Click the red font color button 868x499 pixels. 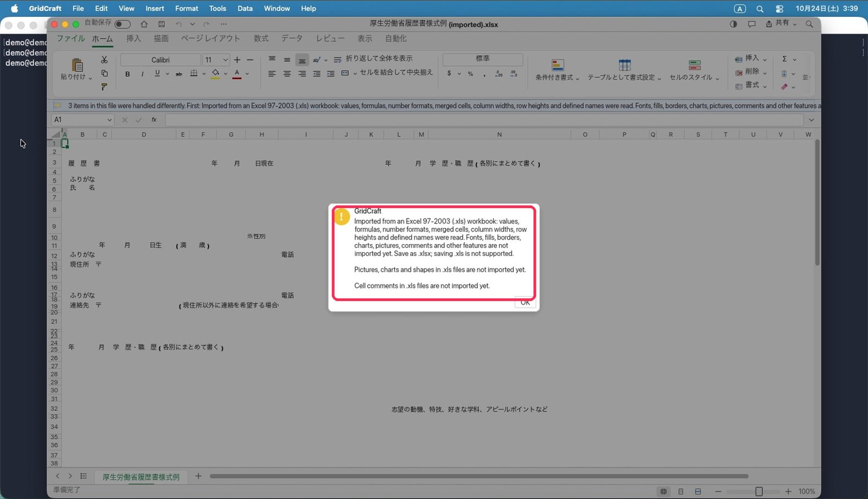(237, 74)
